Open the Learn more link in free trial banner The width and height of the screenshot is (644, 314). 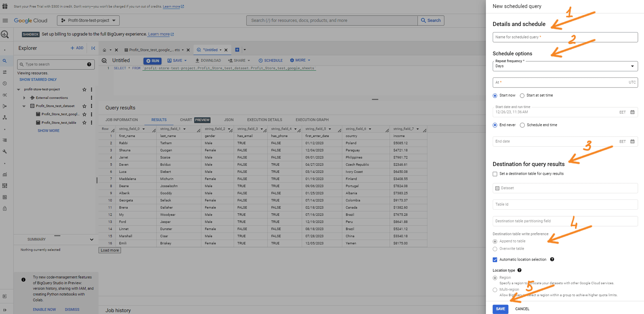(x=173, y=6)
